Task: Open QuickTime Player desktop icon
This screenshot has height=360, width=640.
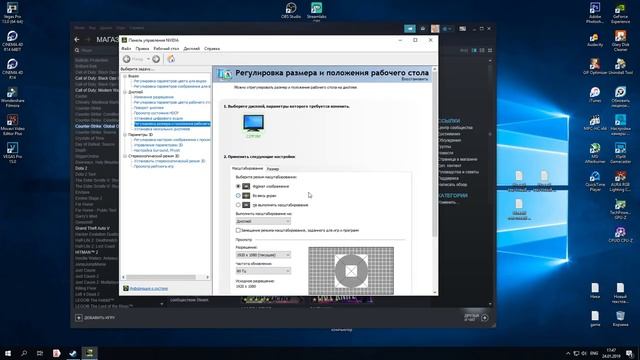Action: click(x=595, y=181)
